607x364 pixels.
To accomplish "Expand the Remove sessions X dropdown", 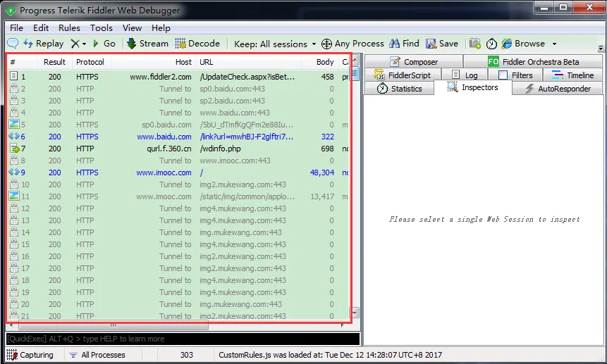I will coord(84,44).
